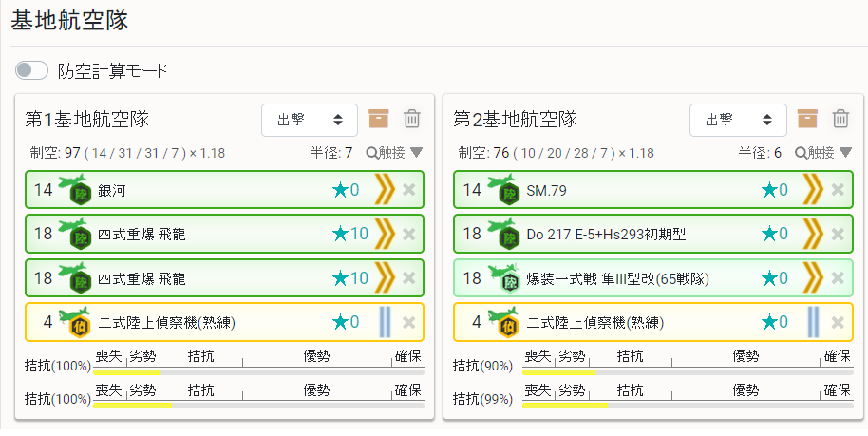Screen dimensions: 868x436
Task: Click blue proficiency bars of 第2基地 二式陸上偵察機
Action: (x=813, y=322)
